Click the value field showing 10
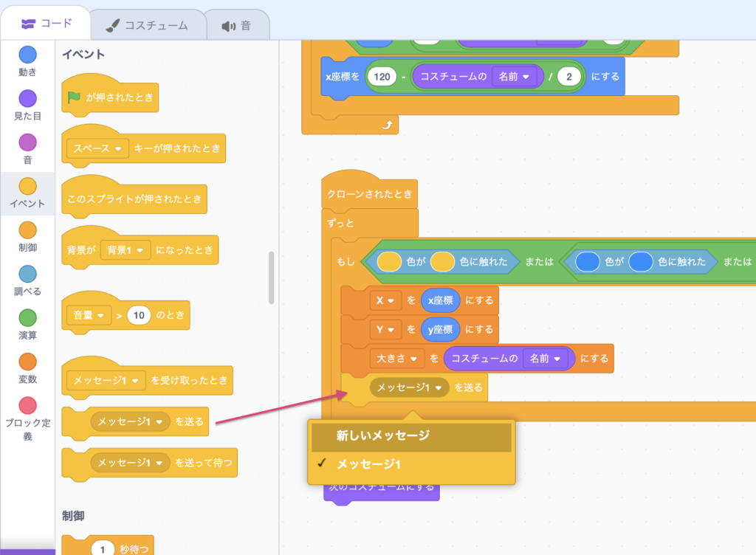Viewport: 756px width, 555px height. point(139,315)
